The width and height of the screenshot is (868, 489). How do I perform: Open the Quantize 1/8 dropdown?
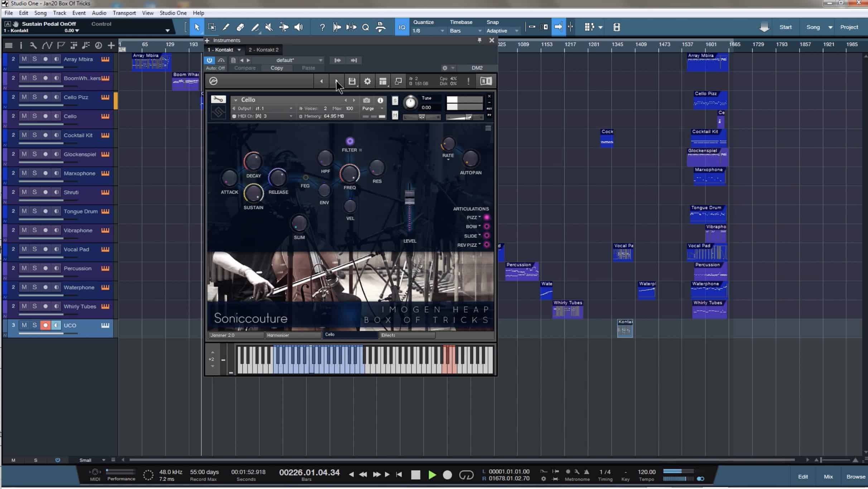point(428,31)
